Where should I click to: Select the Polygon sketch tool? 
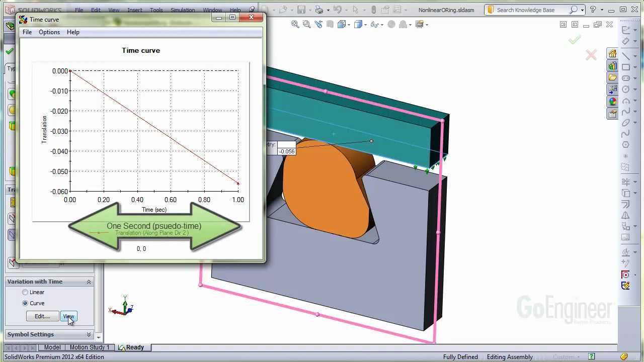pyautogui.click(x=625, y=145)
